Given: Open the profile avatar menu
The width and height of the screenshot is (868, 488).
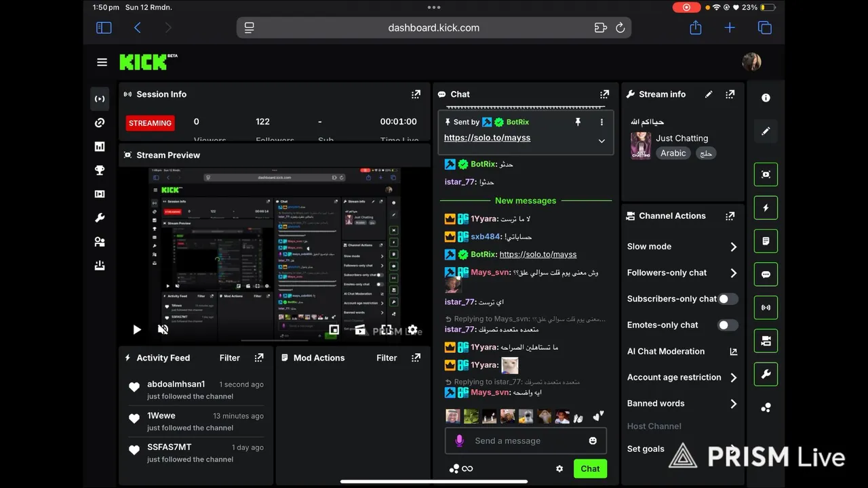Looking at the screenshot, I should pos(751,62).
